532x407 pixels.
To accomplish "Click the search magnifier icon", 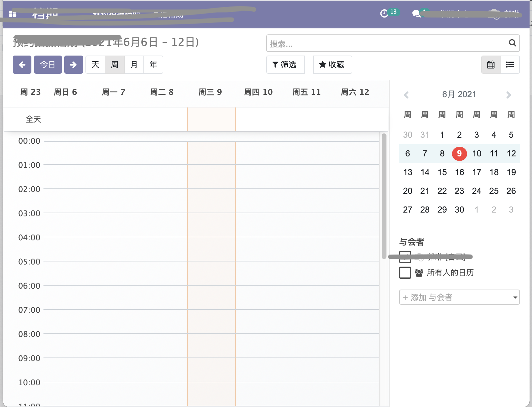I will click(512, 43).
